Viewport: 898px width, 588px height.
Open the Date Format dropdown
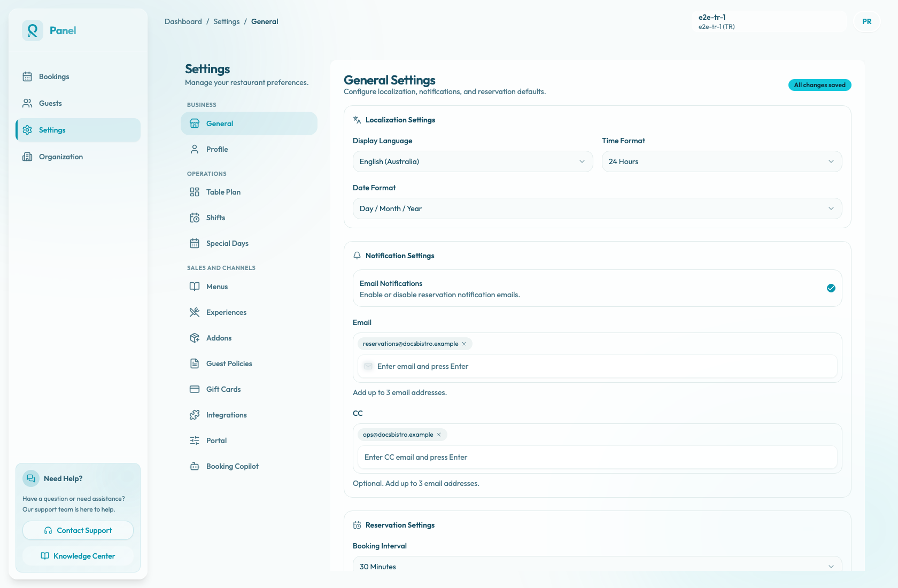click(597, 208)
